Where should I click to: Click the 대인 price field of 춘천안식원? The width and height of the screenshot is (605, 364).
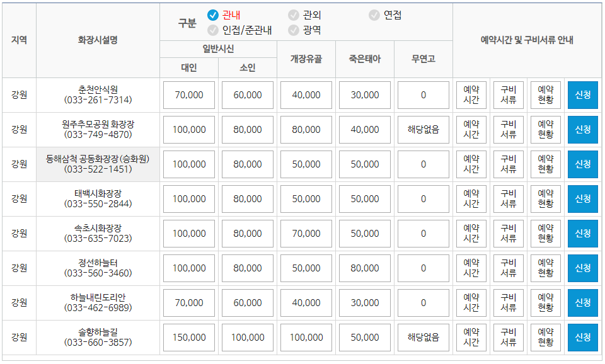(188, 95)
